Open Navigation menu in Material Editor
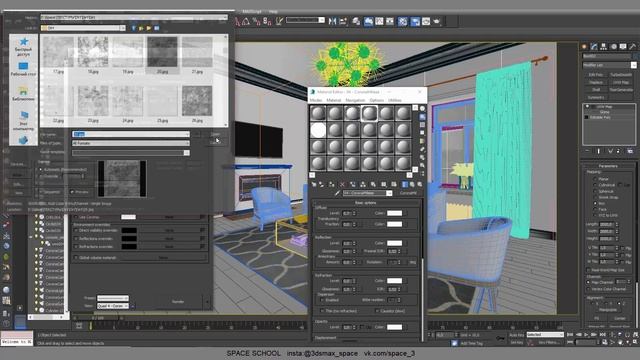 point(355,100)
